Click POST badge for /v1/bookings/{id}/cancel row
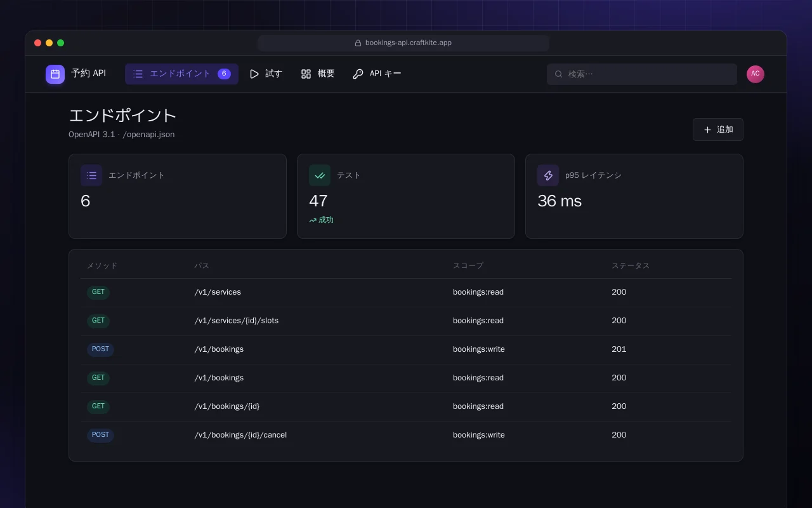This screenshot has height=508, width=812. point(100,436)
